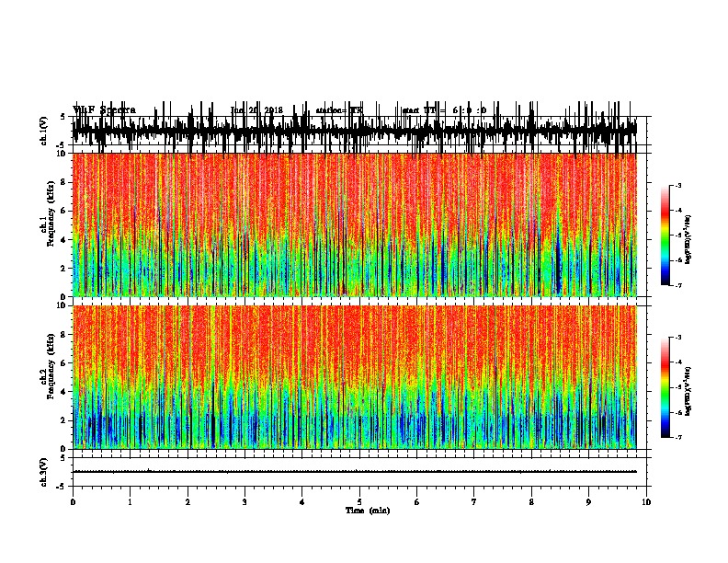The width and height of the screenshot is (728, 563).
Task: Click the '8' kHz tick of ch.2 spectrogram
Action: click(63, 335)
